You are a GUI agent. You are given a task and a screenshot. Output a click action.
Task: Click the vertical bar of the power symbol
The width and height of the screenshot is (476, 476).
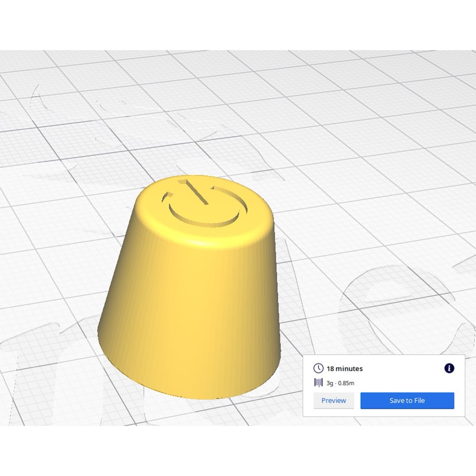click(193, 192)
